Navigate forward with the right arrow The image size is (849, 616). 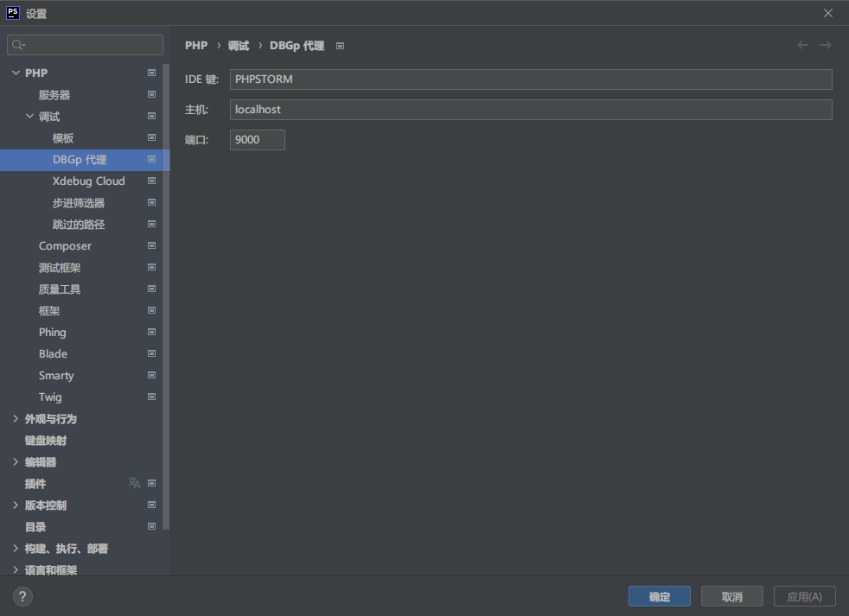pos(826,45)
